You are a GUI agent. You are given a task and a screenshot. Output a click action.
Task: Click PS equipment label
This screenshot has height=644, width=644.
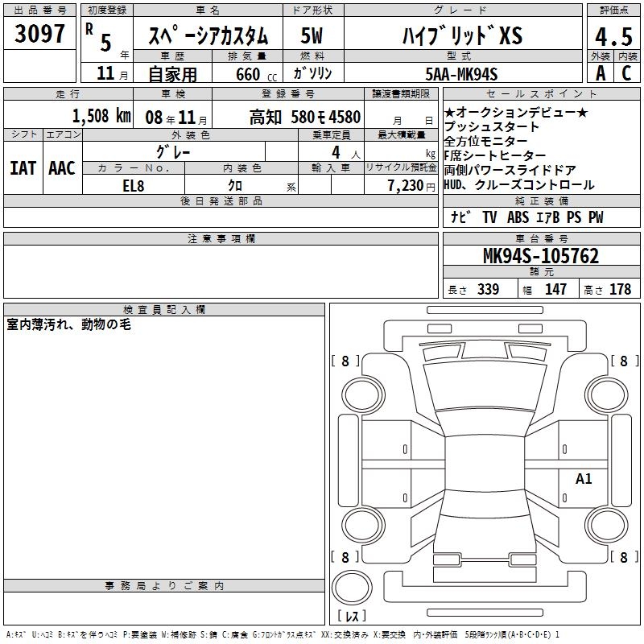[x=574, y=217]
